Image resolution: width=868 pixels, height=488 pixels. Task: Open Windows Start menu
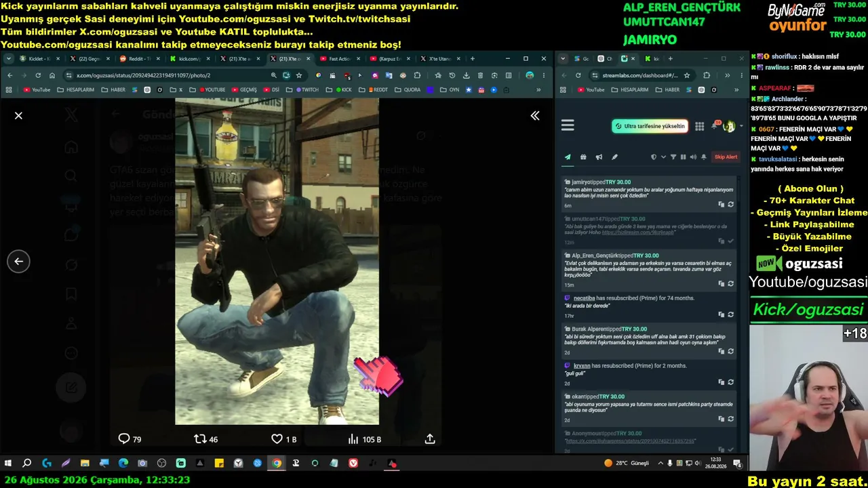[8, 464]
